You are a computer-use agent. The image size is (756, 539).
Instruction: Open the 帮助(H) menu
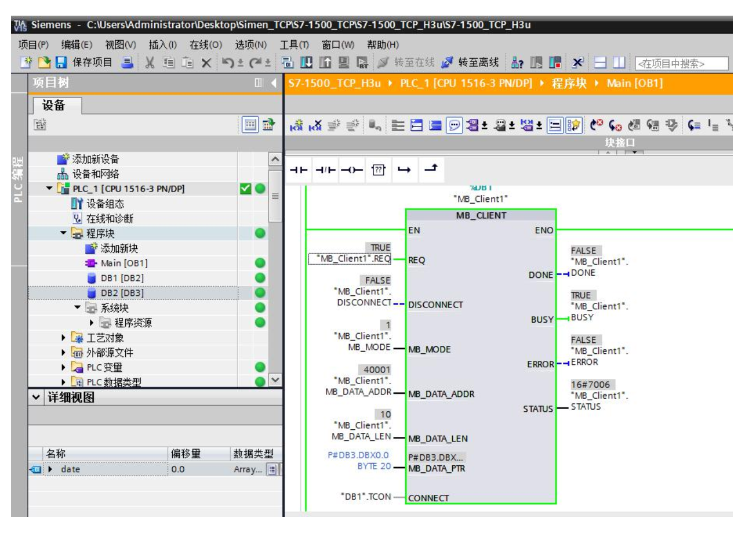(383, 45)
